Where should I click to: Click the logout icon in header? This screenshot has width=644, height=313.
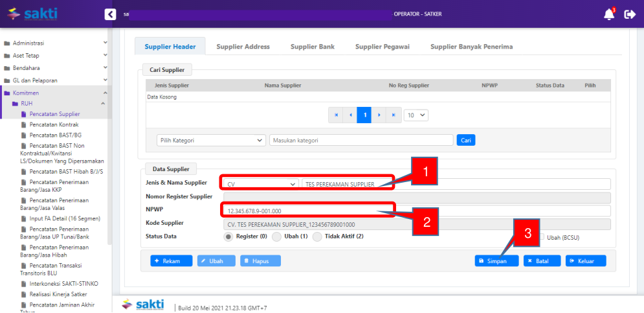pos(629,14)
